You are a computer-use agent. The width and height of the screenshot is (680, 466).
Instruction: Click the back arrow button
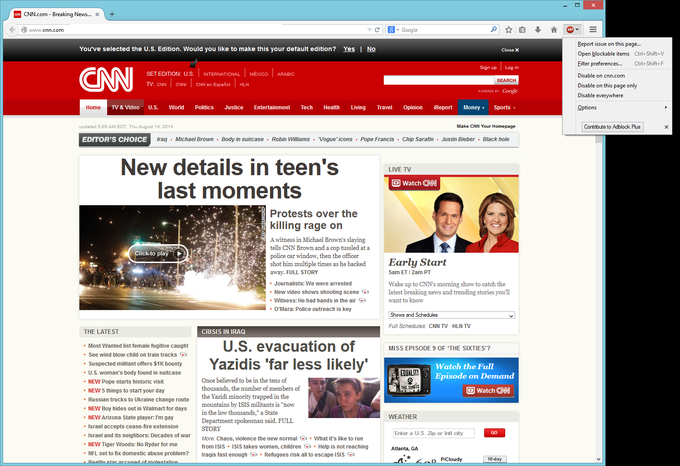click(x=12, y=29)
